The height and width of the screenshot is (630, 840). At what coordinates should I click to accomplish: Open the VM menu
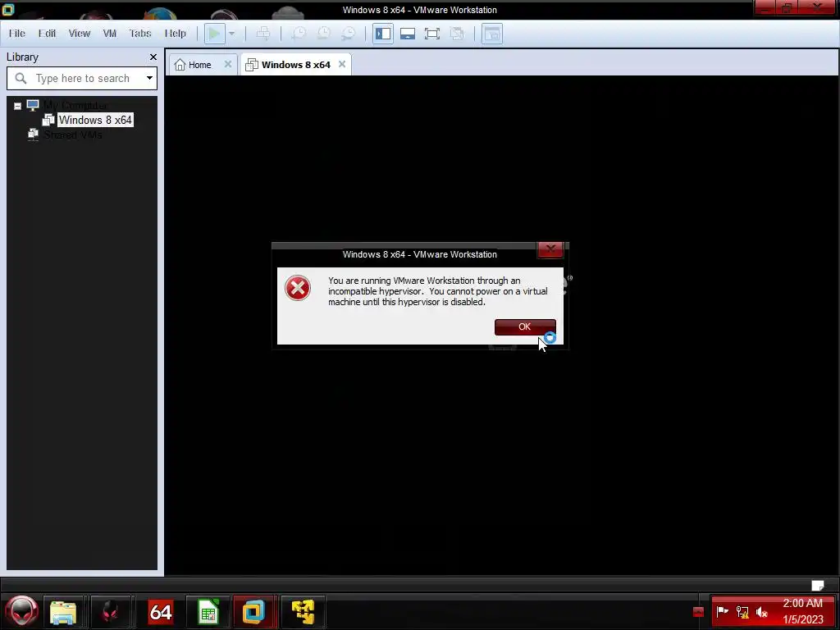pos(110,33)
